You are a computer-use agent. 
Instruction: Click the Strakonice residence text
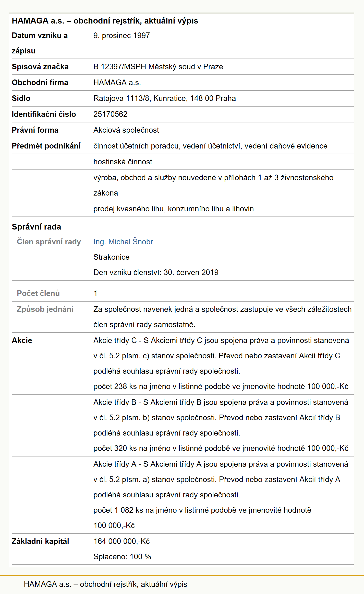click(x=111, y=257)
